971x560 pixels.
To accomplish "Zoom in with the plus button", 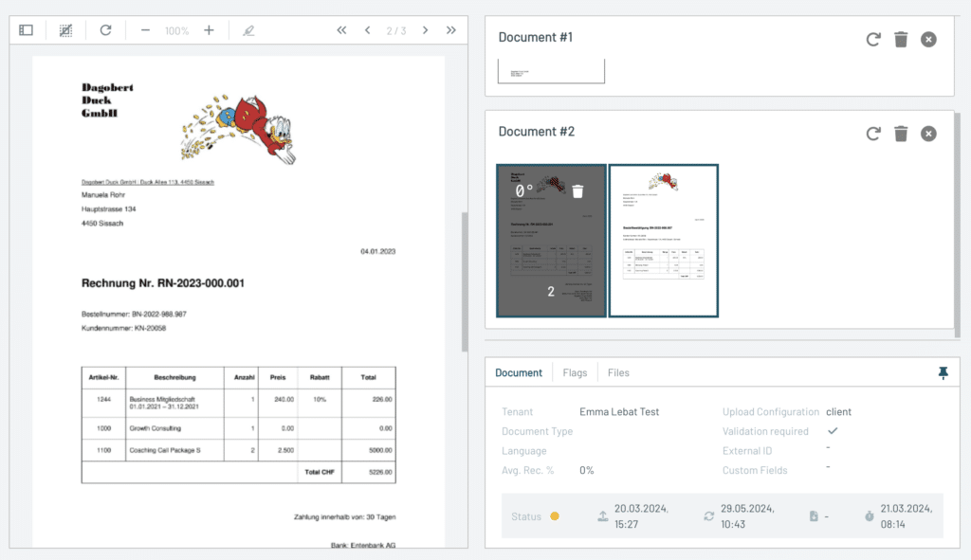I will point(209,29).
